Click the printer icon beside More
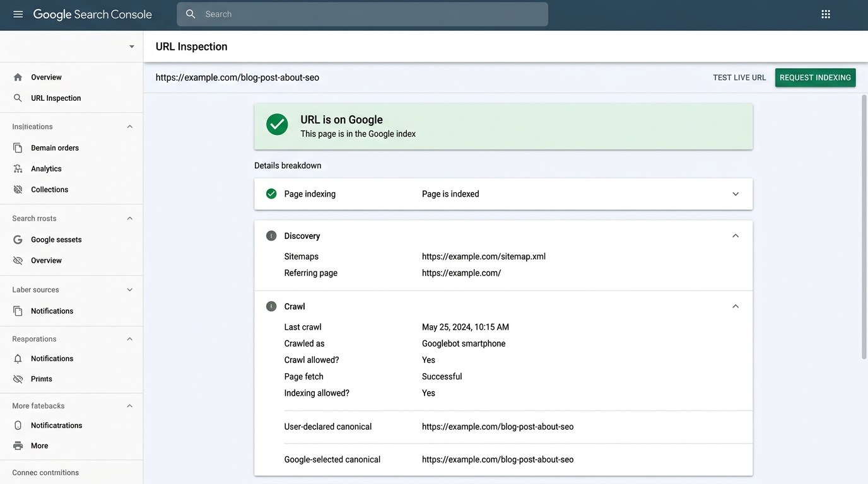The height and width of the screenshot is (484, 868). tap(18, 446)
